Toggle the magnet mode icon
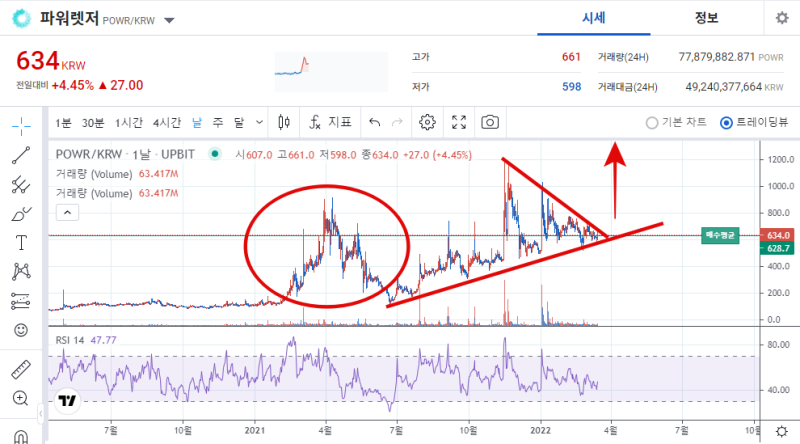 [21, 437]
